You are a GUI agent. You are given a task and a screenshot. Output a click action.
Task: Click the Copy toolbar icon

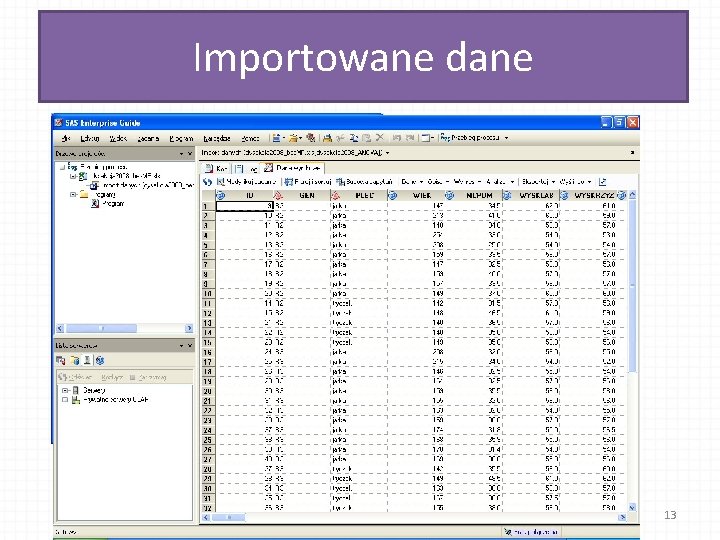(354, 137)
